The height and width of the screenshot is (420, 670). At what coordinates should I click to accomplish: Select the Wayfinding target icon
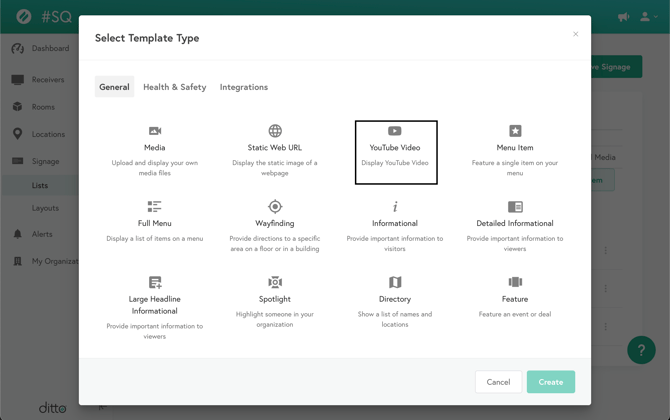[275, 207]
